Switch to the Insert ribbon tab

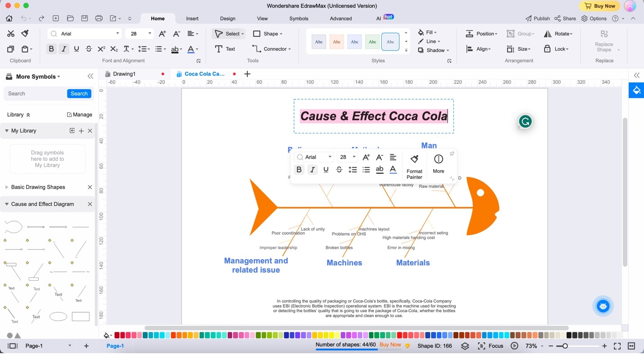click(x=192, y=18)
